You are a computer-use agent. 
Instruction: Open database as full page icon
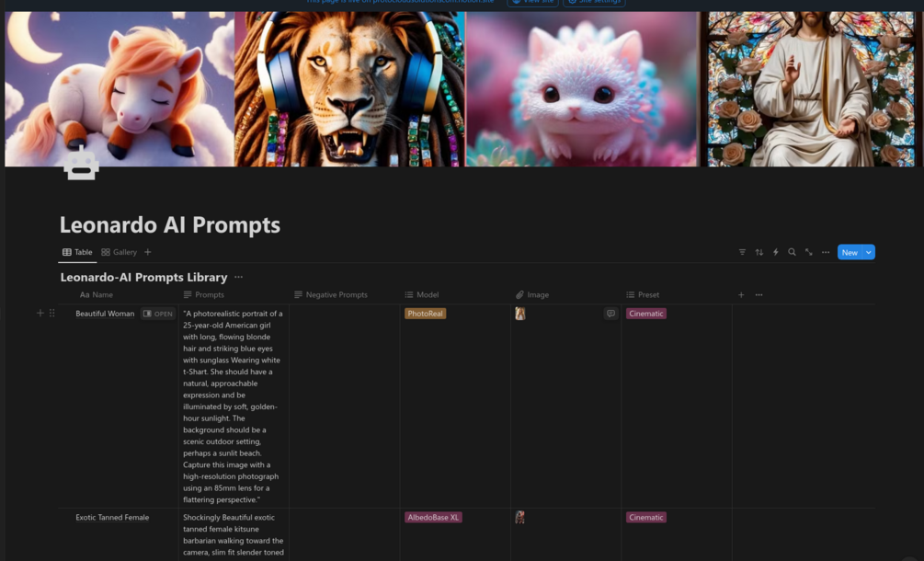coord(808,252)
